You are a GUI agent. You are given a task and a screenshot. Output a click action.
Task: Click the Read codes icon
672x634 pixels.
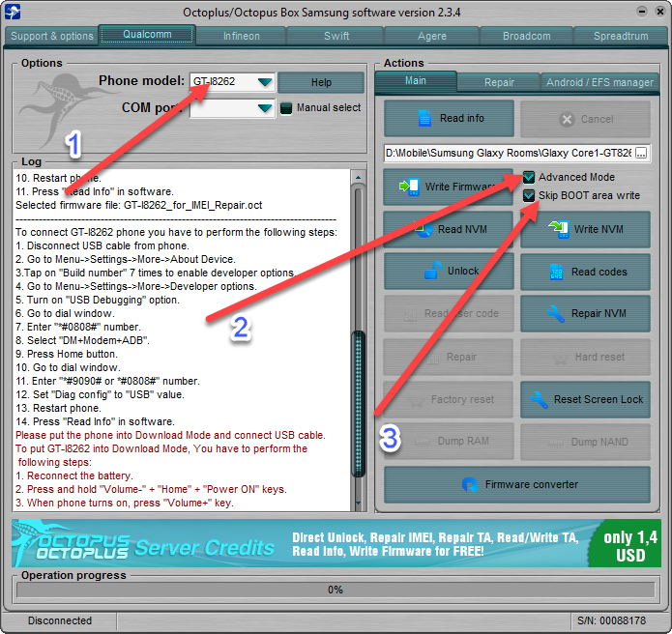click(556, 272)
